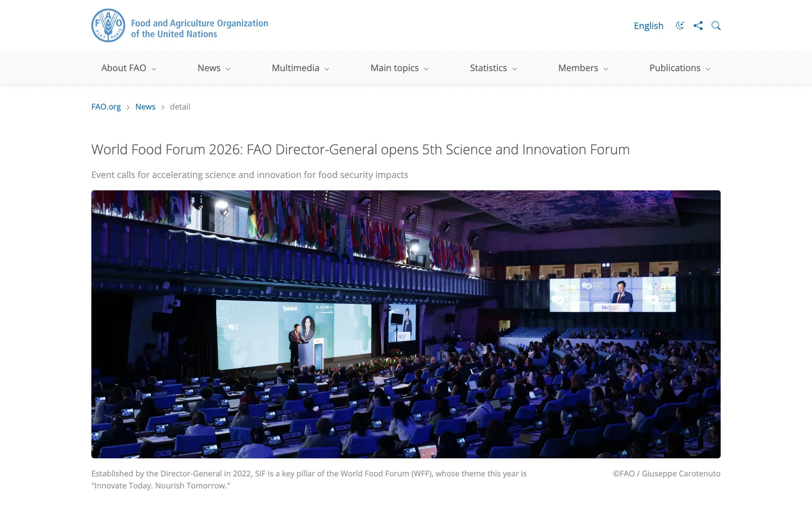The width and height of the screenshot is (812, 508).
Task: Change language from English
Action: pos(649,25)
